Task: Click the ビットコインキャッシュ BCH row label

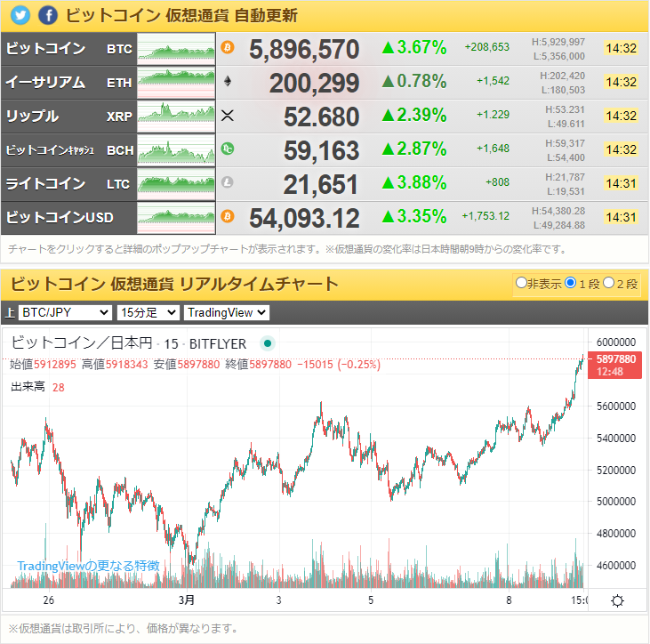Action: pos(68,150)
